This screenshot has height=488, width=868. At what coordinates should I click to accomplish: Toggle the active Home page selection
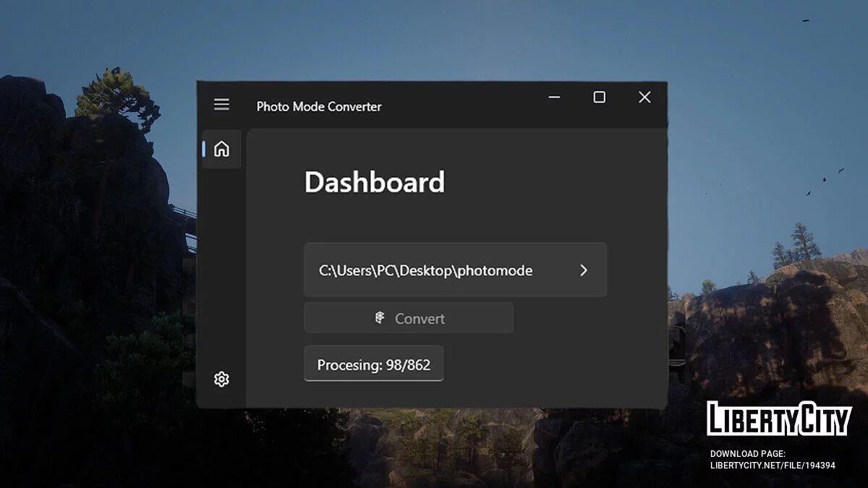pyautogui.click(x=221, y=148)
